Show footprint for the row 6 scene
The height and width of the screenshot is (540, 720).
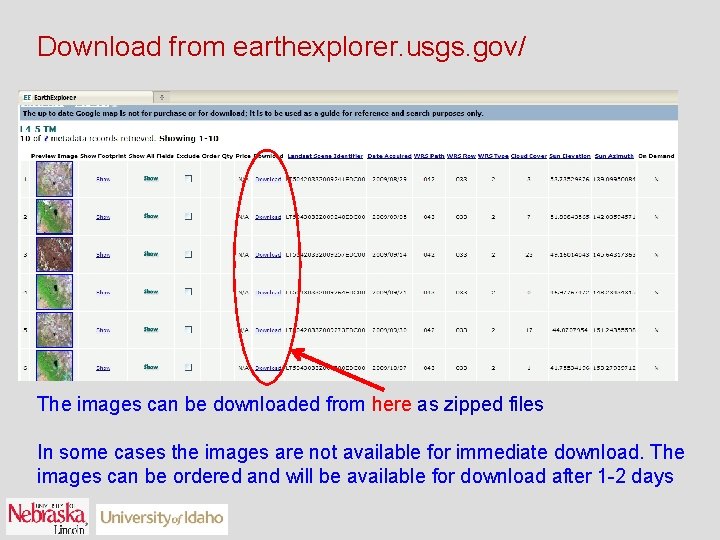tap(103, 368)
